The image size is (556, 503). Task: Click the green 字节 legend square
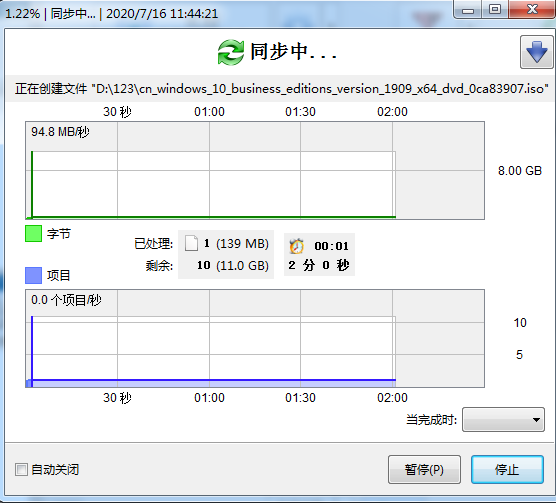click(33, 234)
